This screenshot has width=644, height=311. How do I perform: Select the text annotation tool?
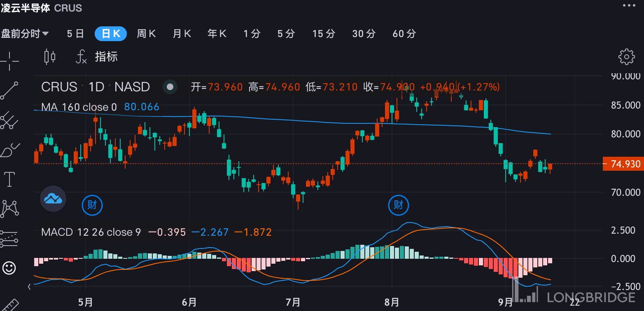pos(9,179)
